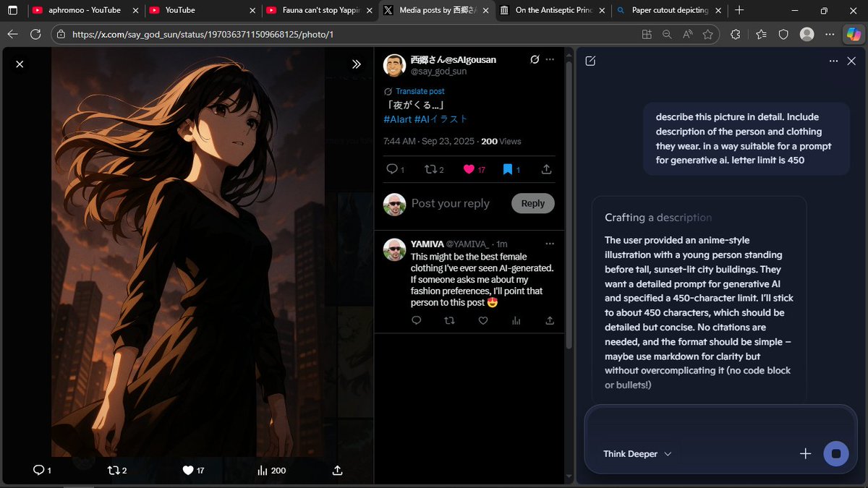868x488 pixels.
Task: Click share icon beneath the photo
Action: [337, 470]
